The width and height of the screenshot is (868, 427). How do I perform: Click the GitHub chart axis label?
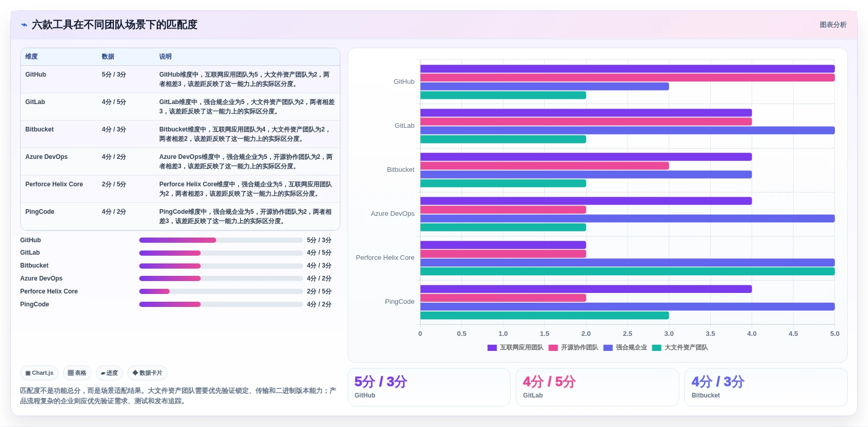(x=404, y=82)
